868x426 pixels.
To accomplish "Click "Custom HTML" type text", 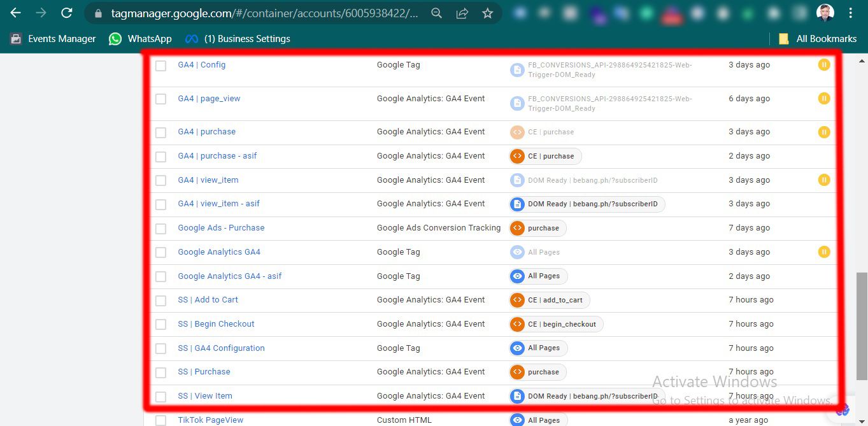I will pyautogui.click(x=404, y=420).
